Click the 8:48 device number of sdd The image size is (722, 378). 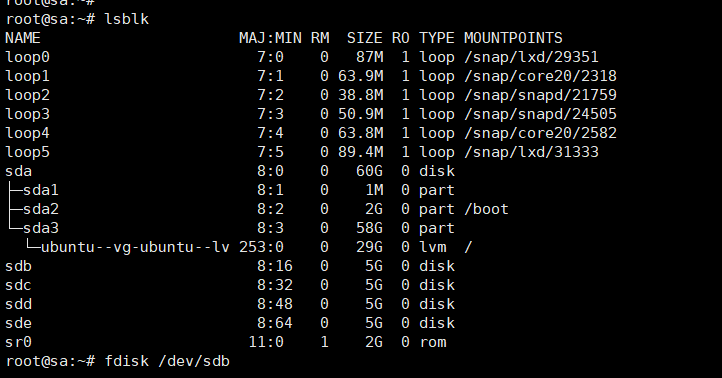pos(275,304)
